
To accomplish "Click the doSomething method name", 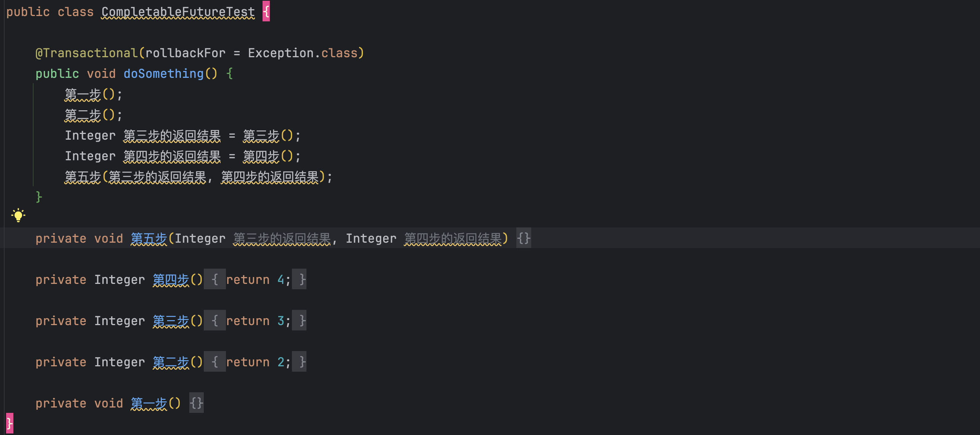I will coord(163,74).
